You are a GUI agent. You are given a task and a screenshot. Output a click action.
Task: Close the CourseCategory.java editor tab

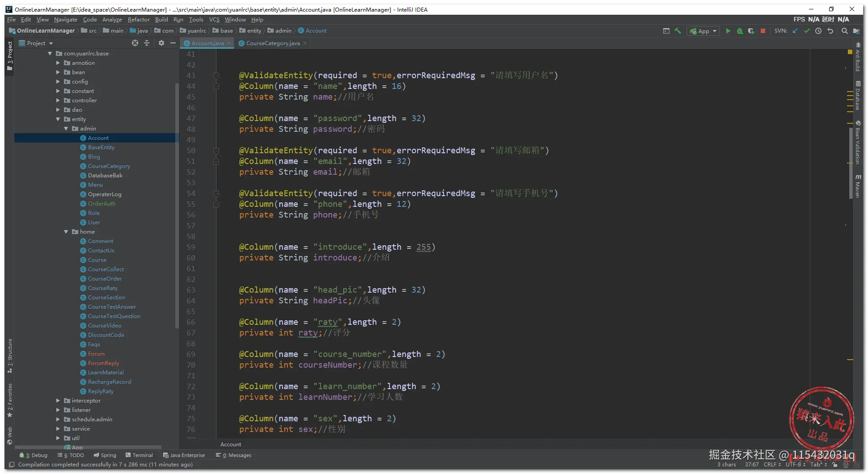(305, 43)
